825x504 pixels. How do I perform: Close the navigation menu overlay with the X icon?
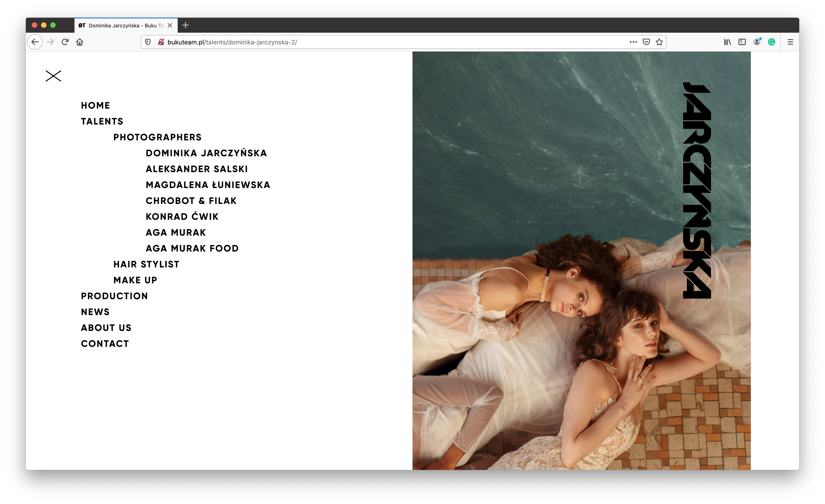click(x=53, y=76)
